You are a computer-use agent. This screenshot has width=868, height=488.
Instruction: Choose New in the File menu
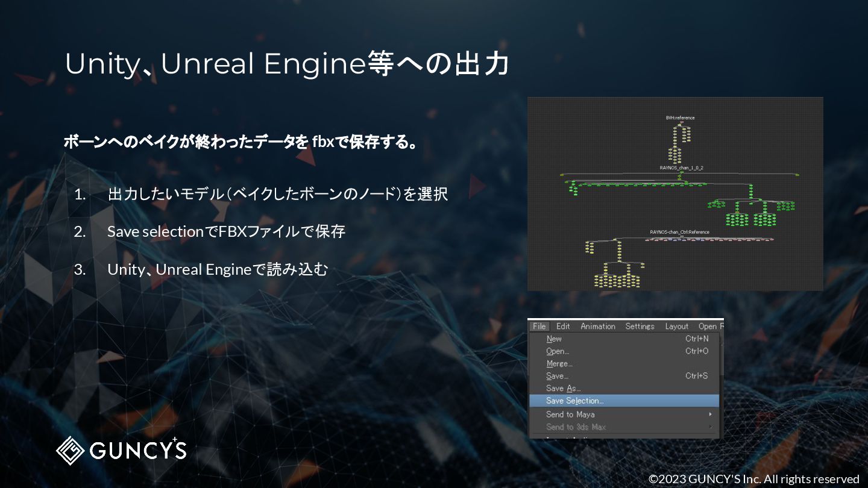624,339
